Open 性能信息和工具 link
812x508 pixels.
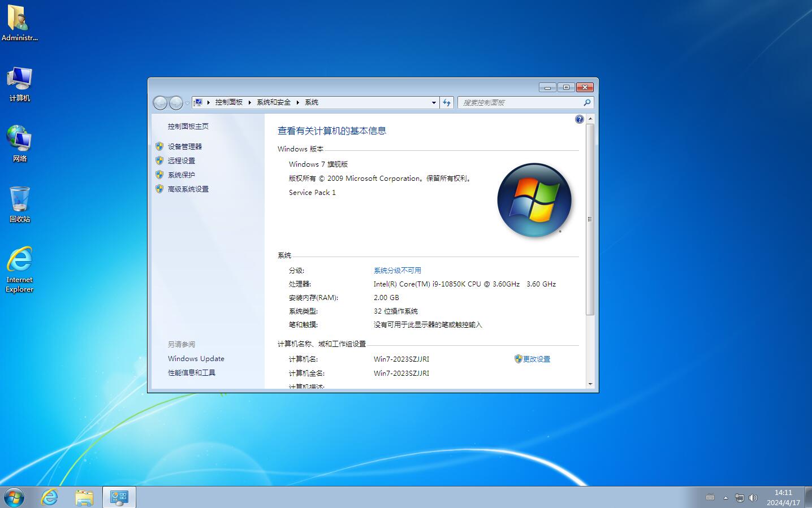192,372
